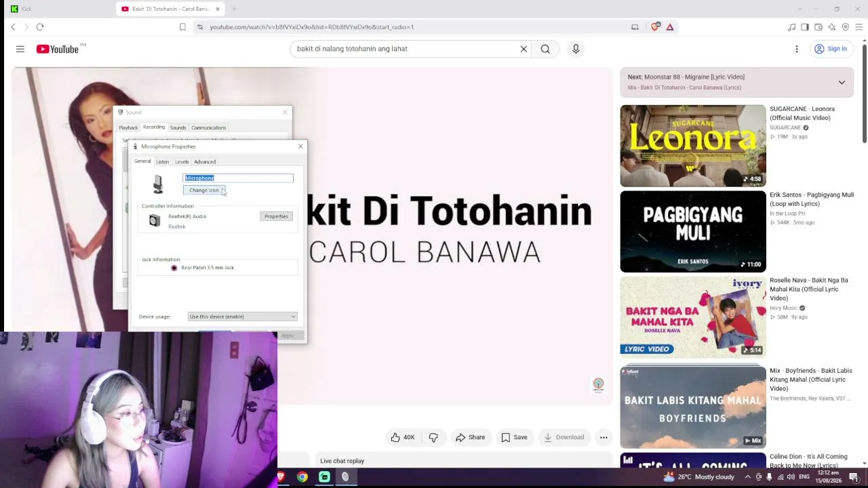Like the video with thumbs-up button

(402, 437)
